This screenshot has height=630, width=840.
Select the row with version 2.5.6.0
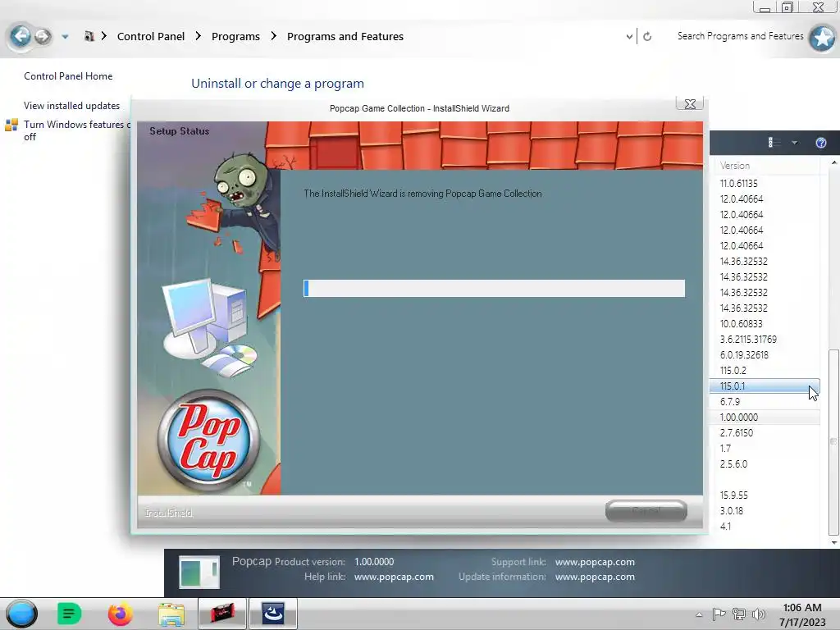(x=765, y=464)
